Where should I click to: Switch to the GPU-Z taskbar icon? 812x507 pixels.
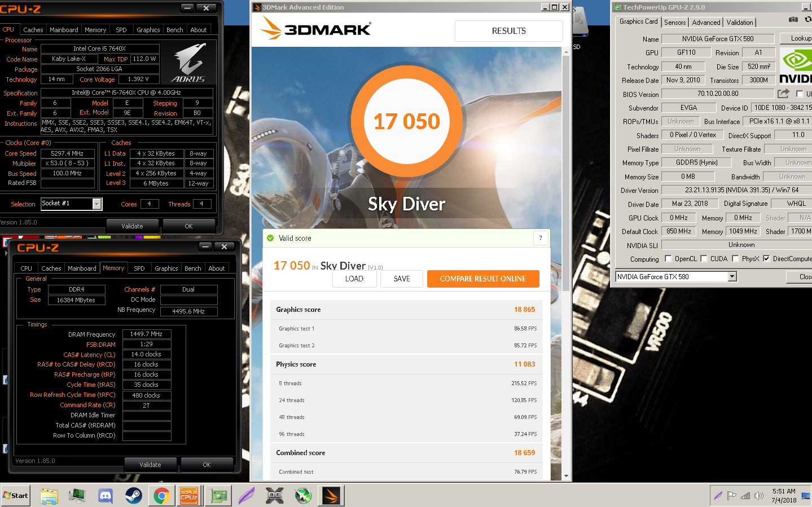pyautogui.click(x=218, y=496)
